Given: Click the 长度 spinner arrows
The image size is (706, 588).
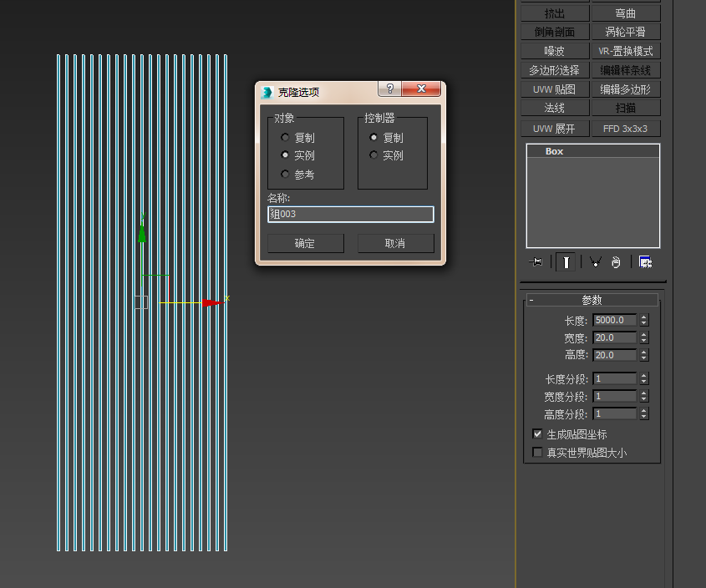Looking at the screenshot, I should [644, 320].
